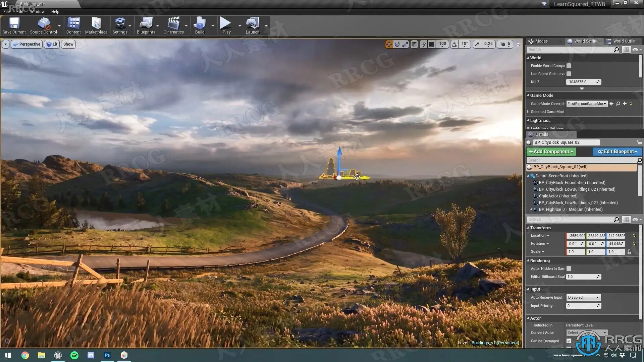Open Unreal Editor from Windows taskbar

(x=58, y=355)
